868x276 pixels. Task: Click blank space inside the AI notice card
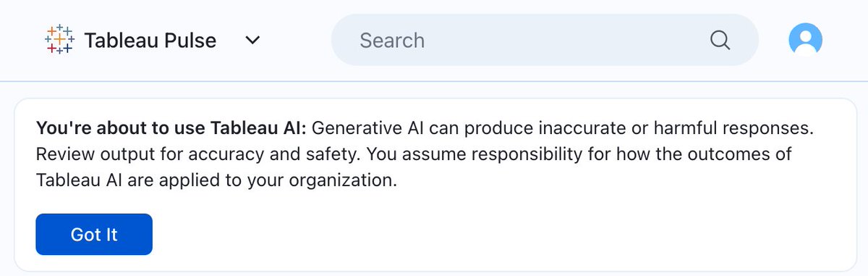tap(506, 232)
